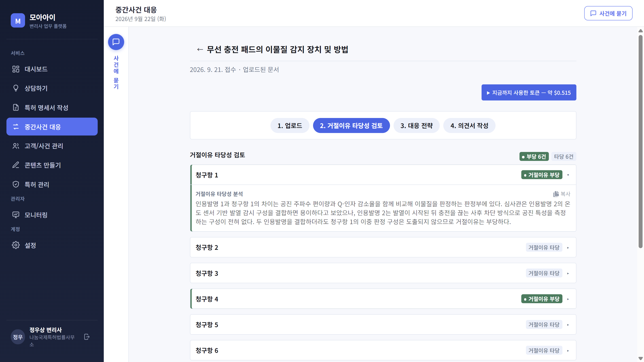Click the logout icon beside 정우상 변리사

point(87,337)
